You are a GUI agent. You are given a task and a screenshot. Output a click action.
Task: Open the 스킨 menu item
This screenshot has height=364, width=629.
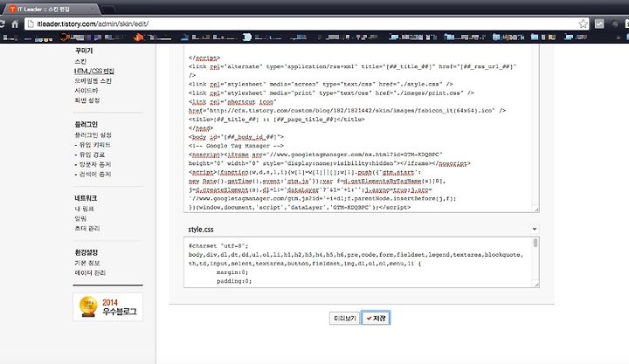tap(80, 61)
